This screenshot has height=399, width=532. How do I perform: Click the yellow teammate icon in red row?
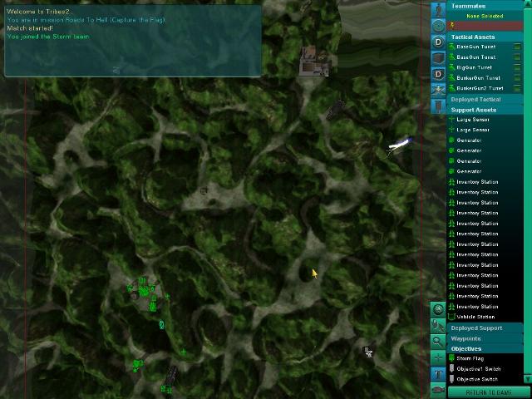point(452,25)
